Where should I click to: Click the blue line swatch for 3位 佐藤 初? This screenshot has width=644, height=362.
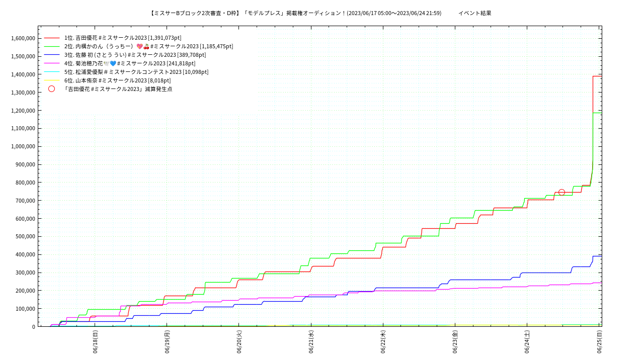(x=52, y=55)
